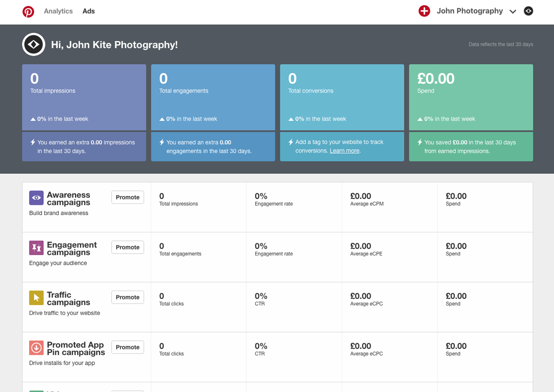554x392 pixels.
Task: Expand the John Photography account dropdown arrow
Action: click(x=512, y=12)
